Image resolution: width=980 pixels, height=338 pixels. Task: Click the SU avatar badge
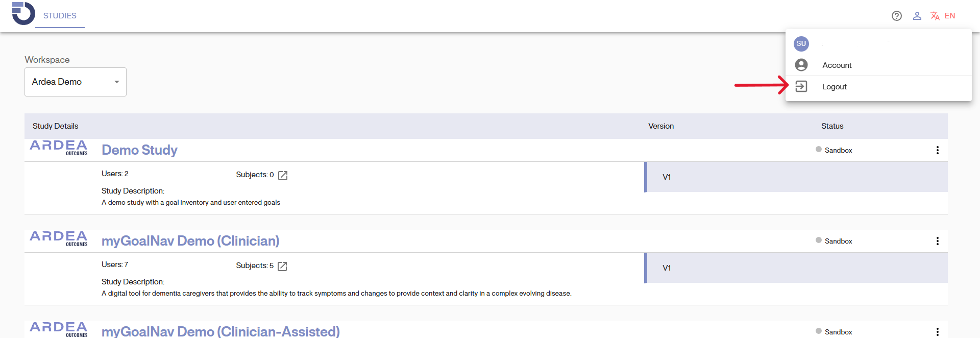[801, 44]
